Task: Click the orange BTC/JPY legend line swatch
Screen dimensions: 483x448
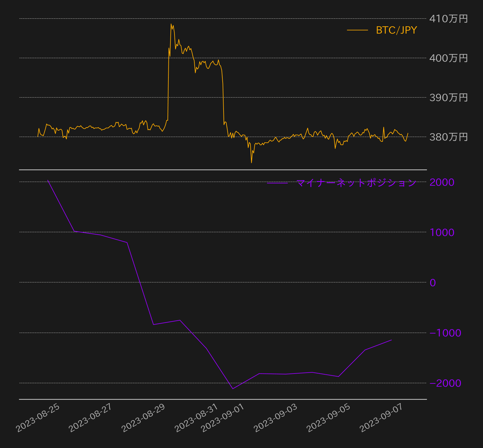Action: click(x=357, y=30)
